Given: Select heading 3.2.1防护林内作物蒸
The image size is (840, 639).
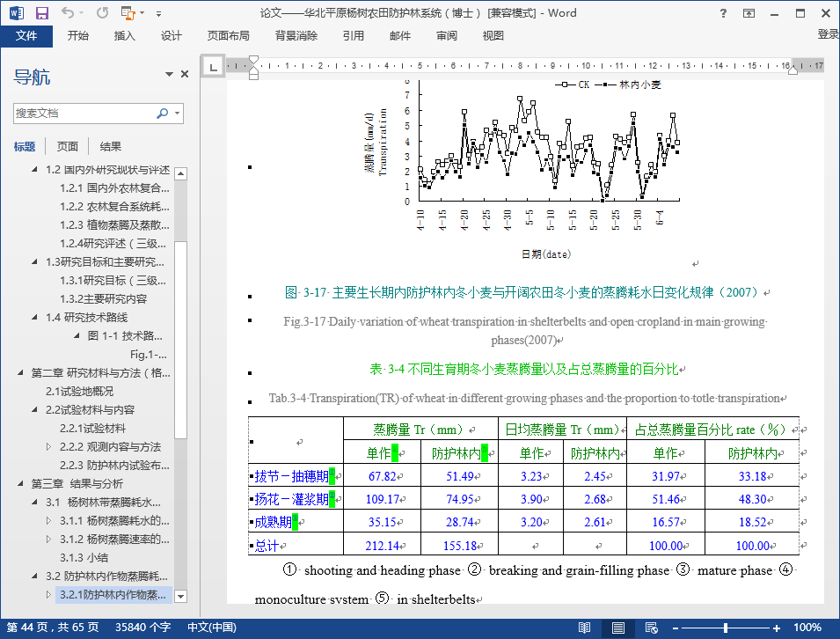Looking at the screenshot, I should coord(113,594).
